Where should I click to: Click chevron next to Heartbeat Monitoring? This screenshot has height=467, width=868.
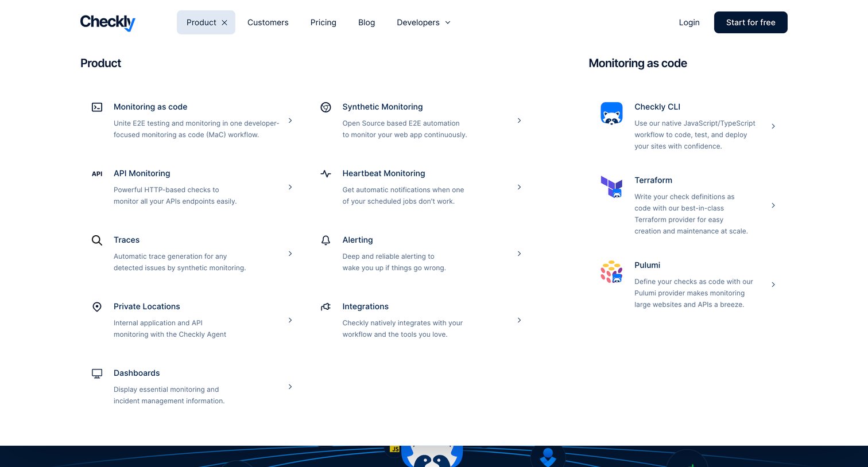click(519, 187)
